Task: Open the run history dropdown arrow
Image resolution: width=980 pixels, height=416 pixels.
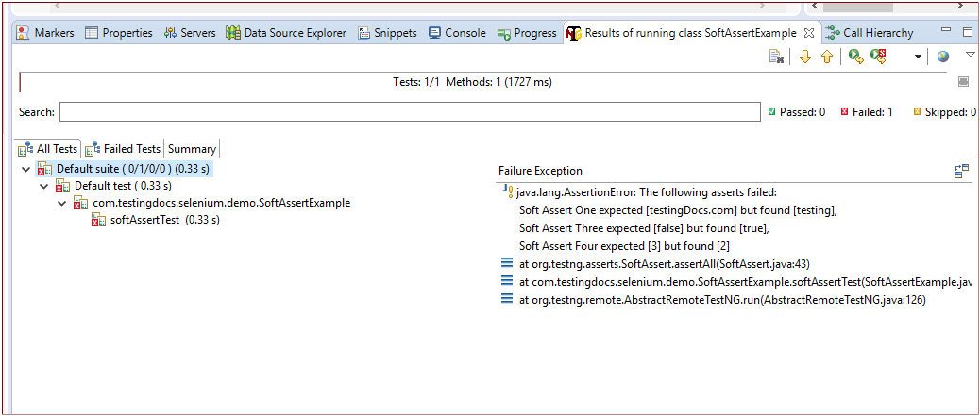Action: click(x=918, y=58)
